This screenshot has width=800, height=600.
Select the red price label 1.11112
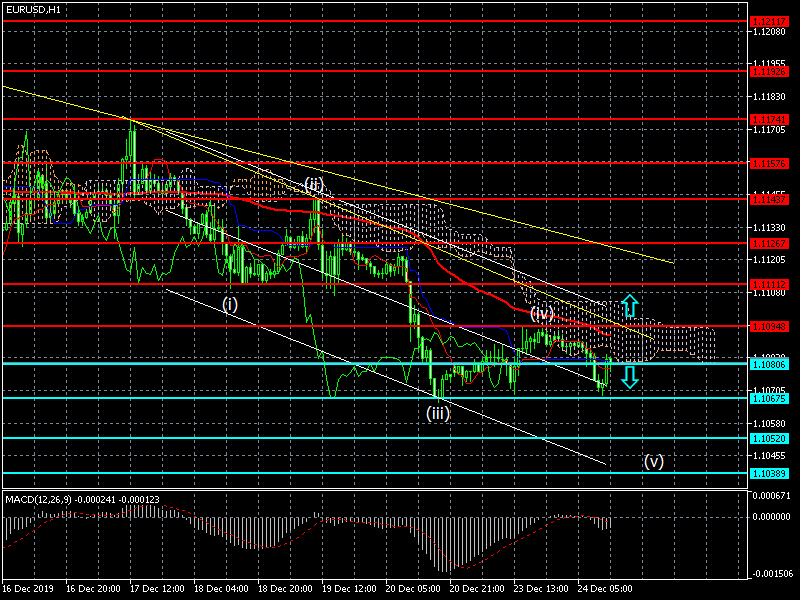point(769,284)
